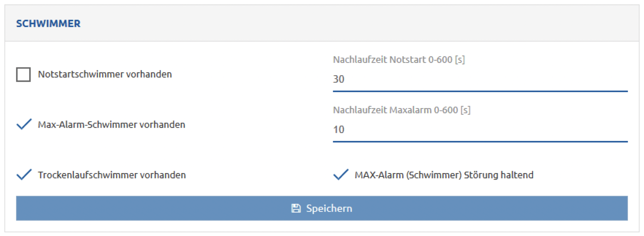Click the blue checkmark beside Max-Alarm-Schwimmer vorhanden
This screenshot has height=236, width=644.
click(24, 124)
